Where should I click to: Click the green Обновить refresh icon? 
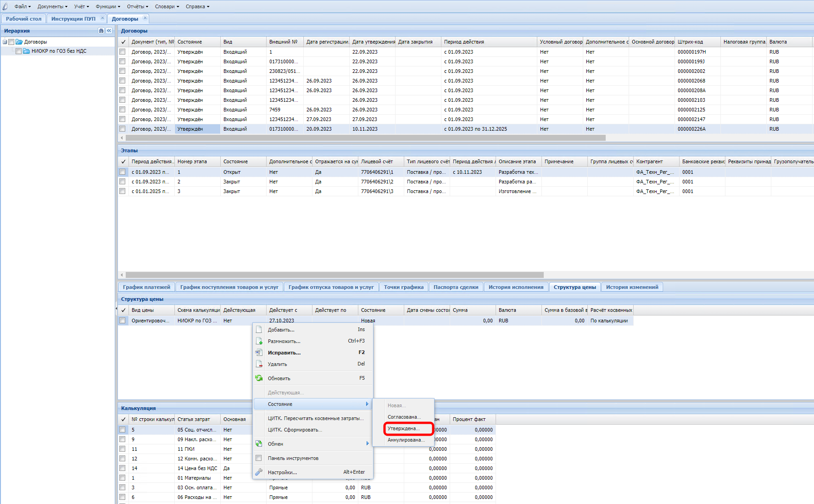point(259,378)
